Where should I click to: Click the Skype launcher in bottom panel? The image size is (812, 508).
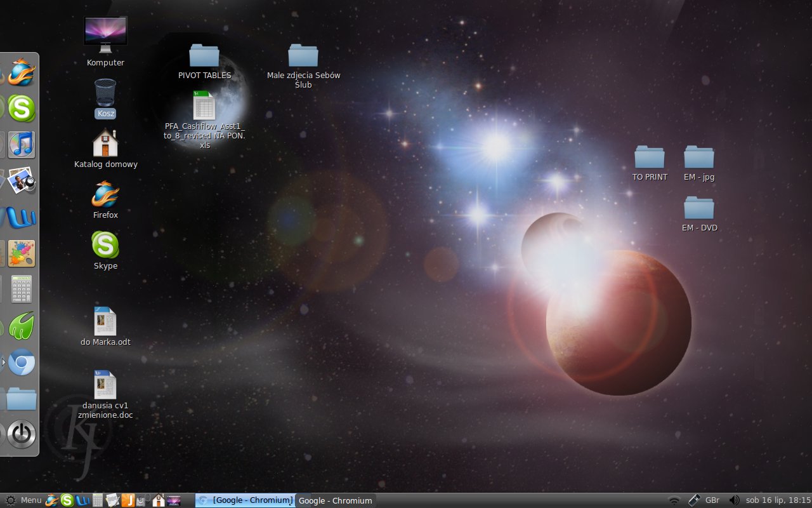(67, 500)
